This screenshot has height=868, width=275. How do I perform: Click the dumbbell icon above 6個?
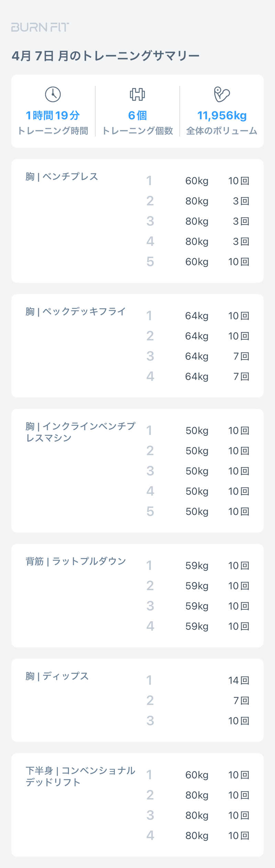pyautogui.click(x=137, y=94)
